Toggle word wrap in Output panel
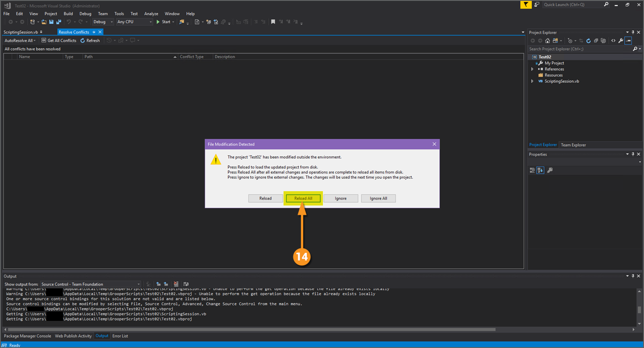The image size is (644, 348). [186, 284]
